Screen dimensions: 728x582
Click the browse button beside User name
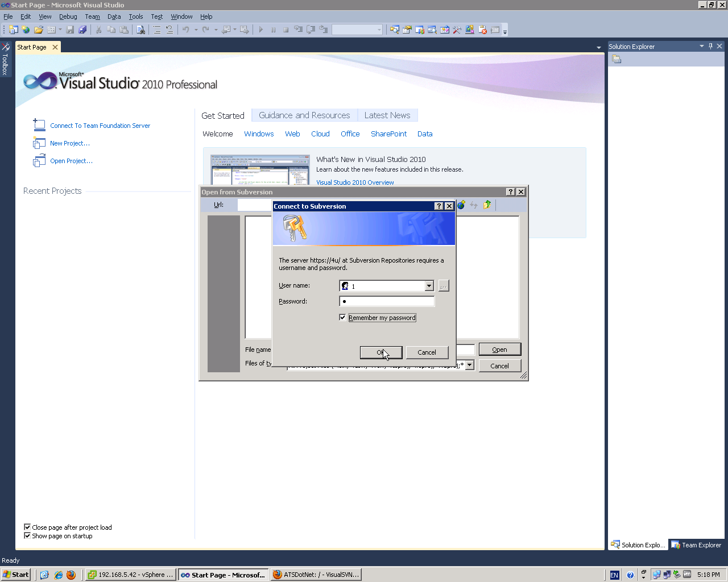tap(444, 286)
